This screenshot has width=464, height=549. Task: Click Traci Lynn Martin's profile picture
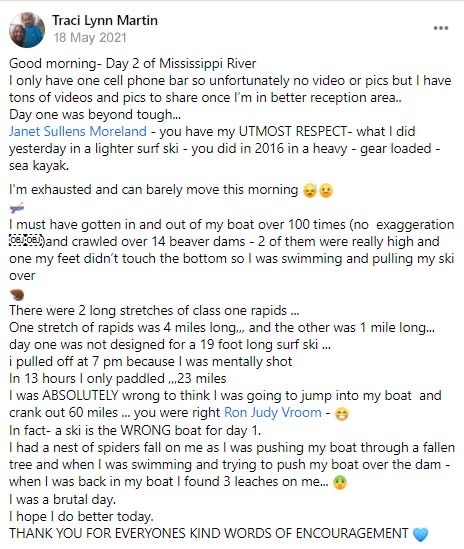[27, 30]
